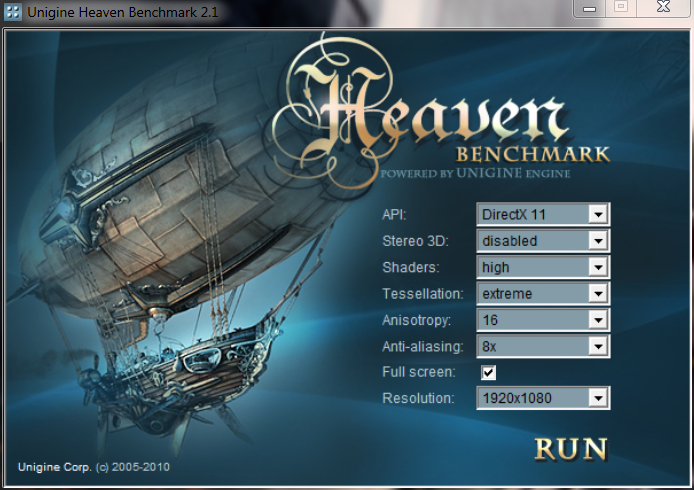
Task: Expand the Tessellation dropdown set to extreme
Action: click(543, 293)
